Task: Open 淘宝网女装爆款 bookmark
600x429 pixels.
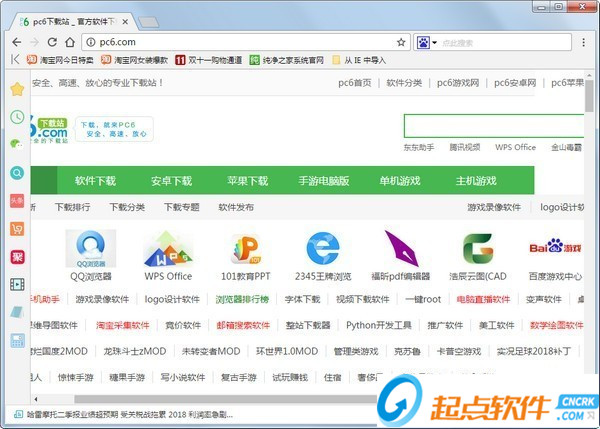Action: pos(134,60)
